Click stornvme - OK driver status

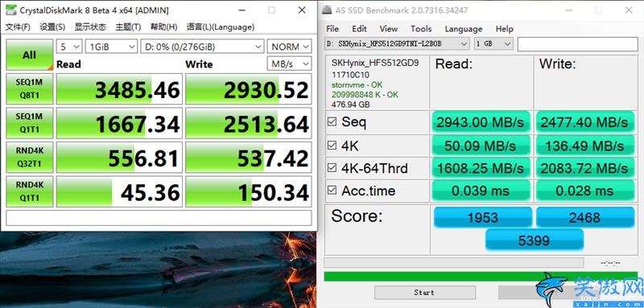(x=357, y=85)
